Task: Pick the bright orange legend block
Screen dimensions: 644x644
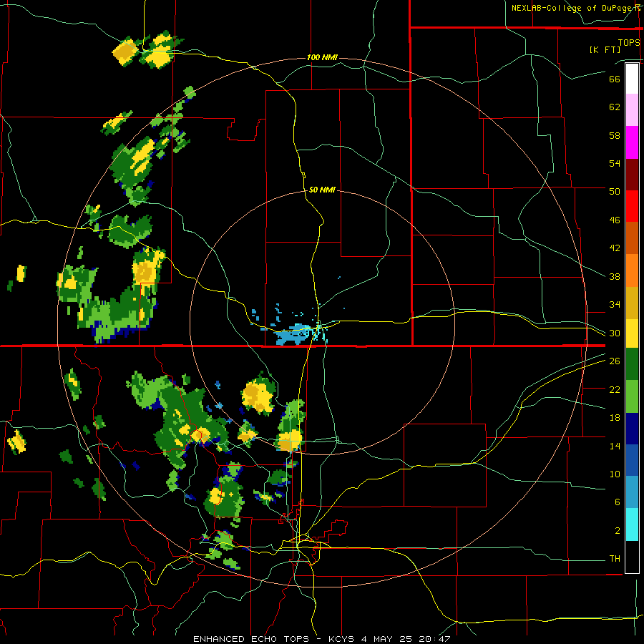Action: pyautogui.click(x=632, y=270)
